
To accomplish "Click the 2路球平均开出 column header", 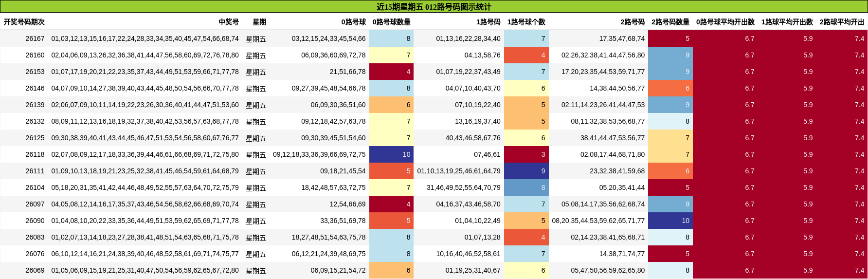I will point(842,22).
